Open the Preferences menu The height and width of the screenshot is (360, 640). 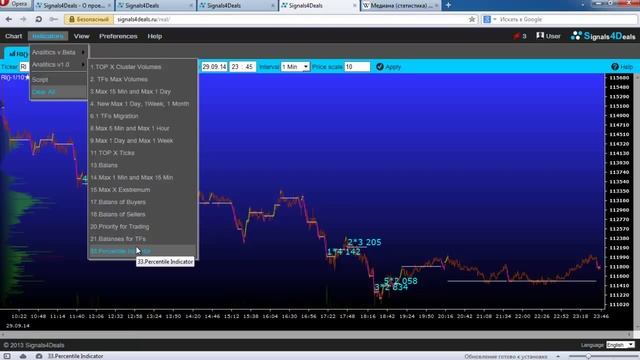click(118, 36)
